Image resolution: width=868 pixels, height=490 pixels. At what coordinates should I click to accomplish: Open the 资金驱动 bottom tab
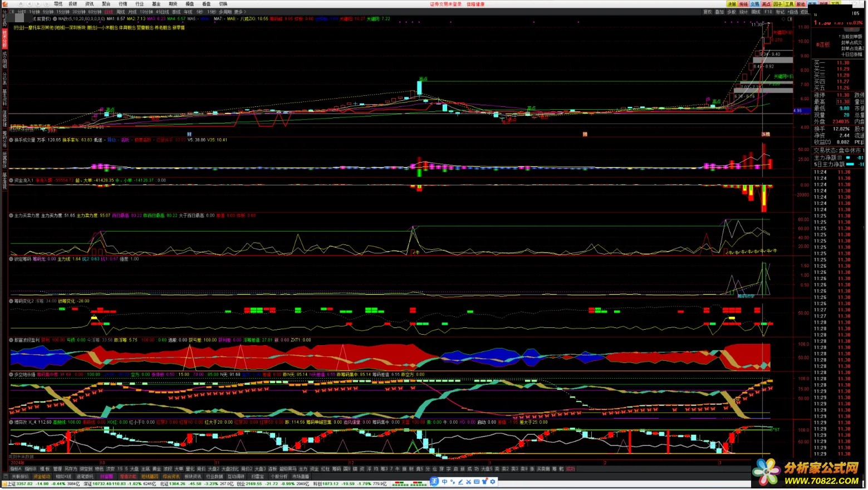pyautogui.click(x=42, y=477)
